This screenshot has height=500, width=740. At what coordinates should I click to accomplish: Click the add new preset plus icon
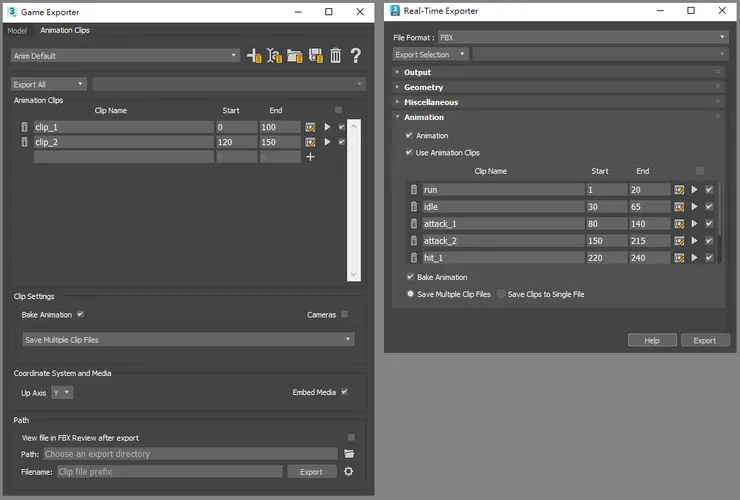coord(254,56)
